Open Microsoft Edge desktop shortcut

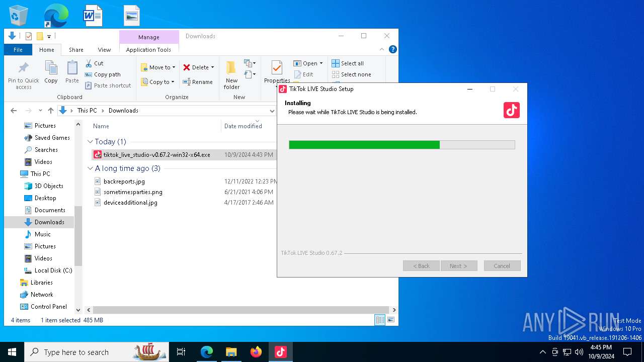pos(56,16)
